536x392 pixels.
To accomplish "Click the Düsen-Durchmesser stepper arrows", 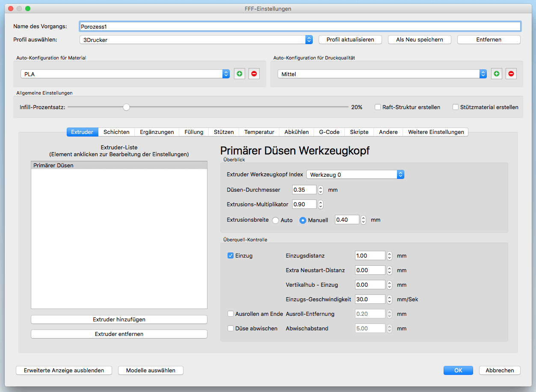I will pos(320,190).
